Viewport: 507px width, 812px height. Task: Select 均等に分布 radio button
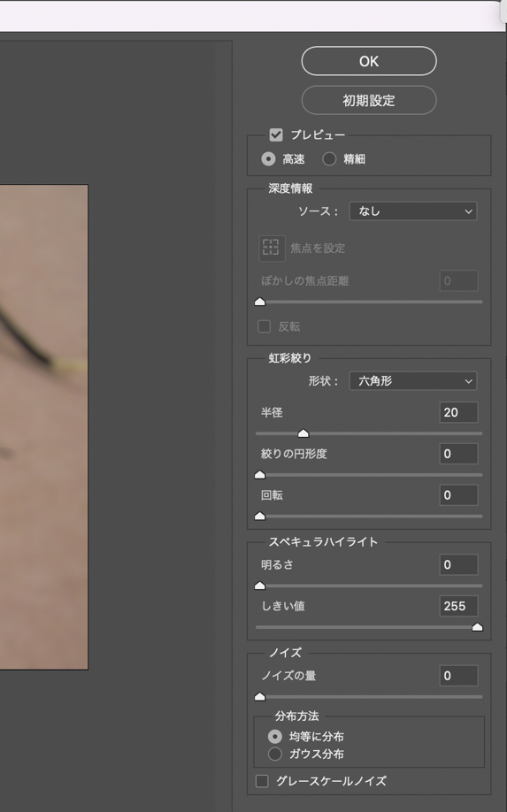pyautogui.click(x=275, y=737)
